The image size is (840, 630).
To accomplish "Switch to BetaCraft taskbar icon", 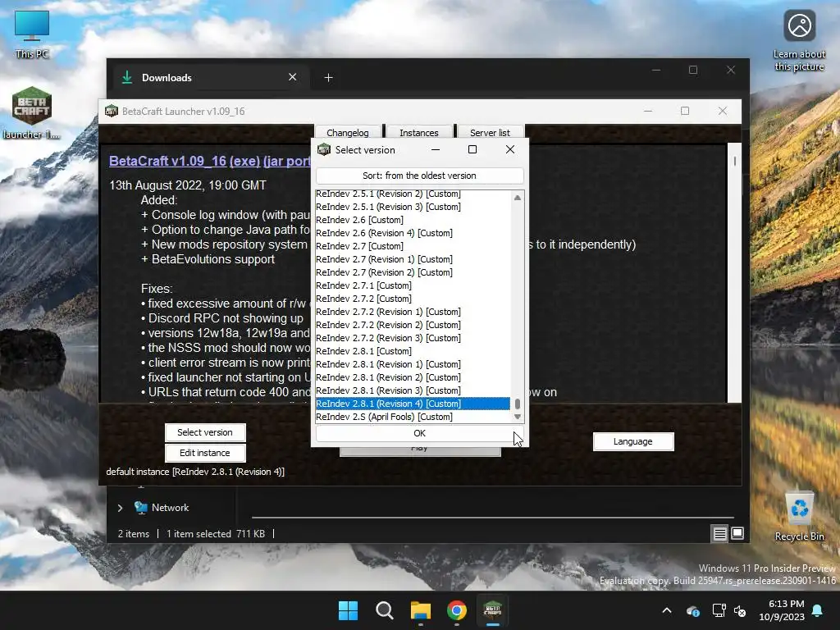I will click(x=492, y=610).
